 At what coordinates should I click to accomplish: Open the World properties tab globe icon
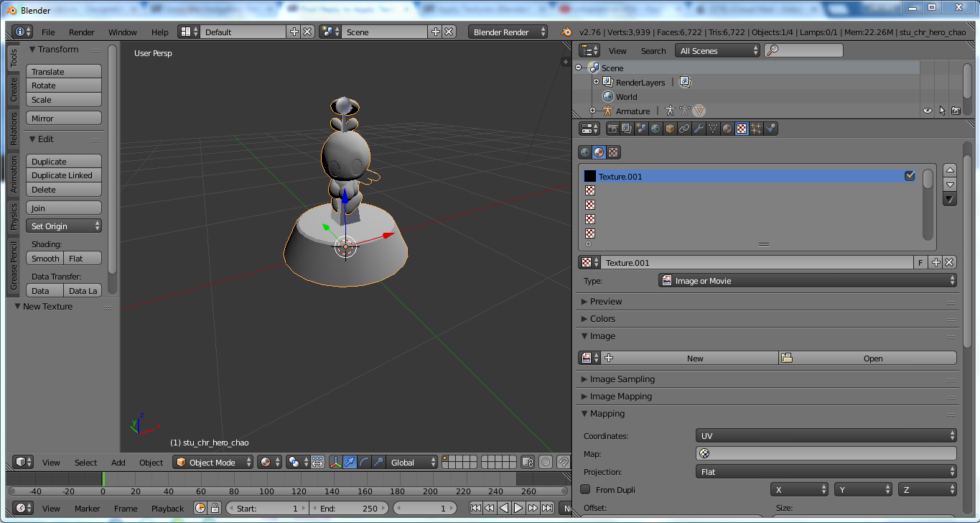(655, 129)
